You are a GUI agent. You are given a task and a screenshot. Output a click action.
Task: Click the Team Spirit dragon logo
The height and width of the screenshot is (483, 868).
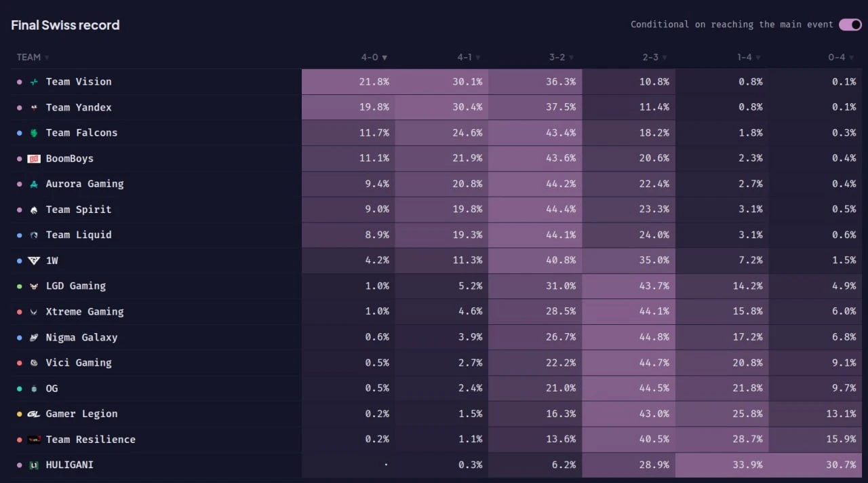[34, 210]
